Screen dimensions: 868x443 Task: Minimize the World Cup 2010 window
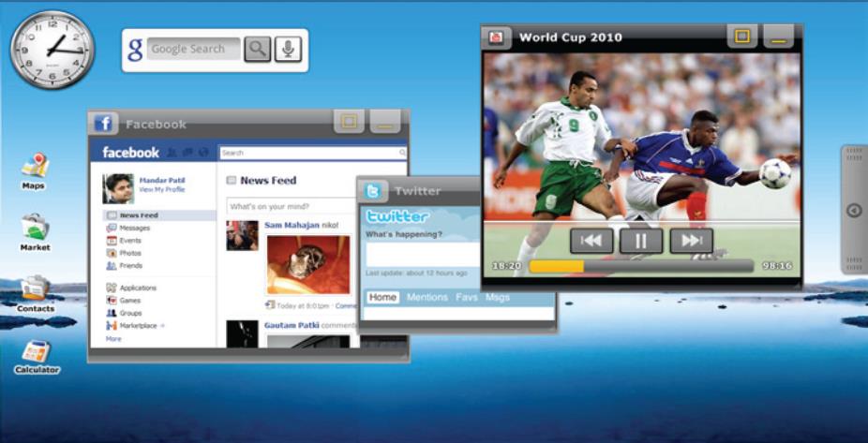[x=779, y=37]
